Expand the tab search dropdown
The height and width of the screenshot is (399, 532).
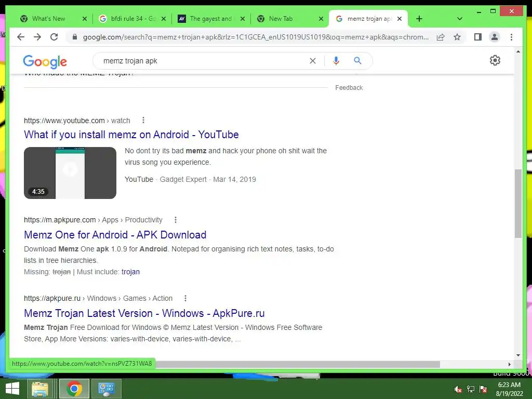[x=460, y=19]
